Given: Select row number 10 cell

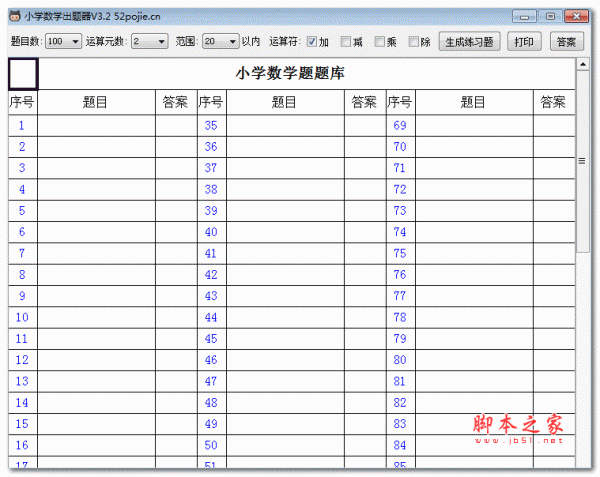Looking at the screenshot, I should coord(23,317).
